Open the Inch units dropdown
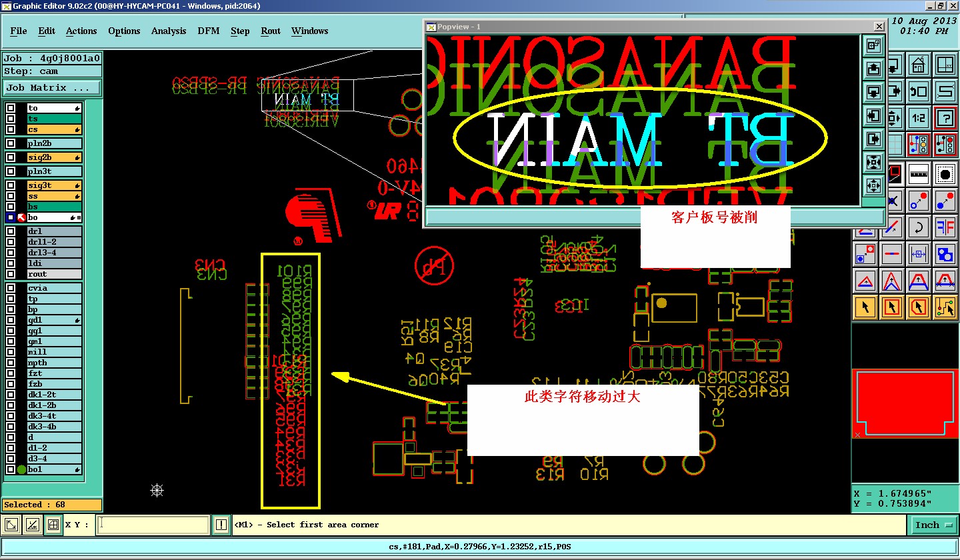960x560 pixels. pos(933,525)
